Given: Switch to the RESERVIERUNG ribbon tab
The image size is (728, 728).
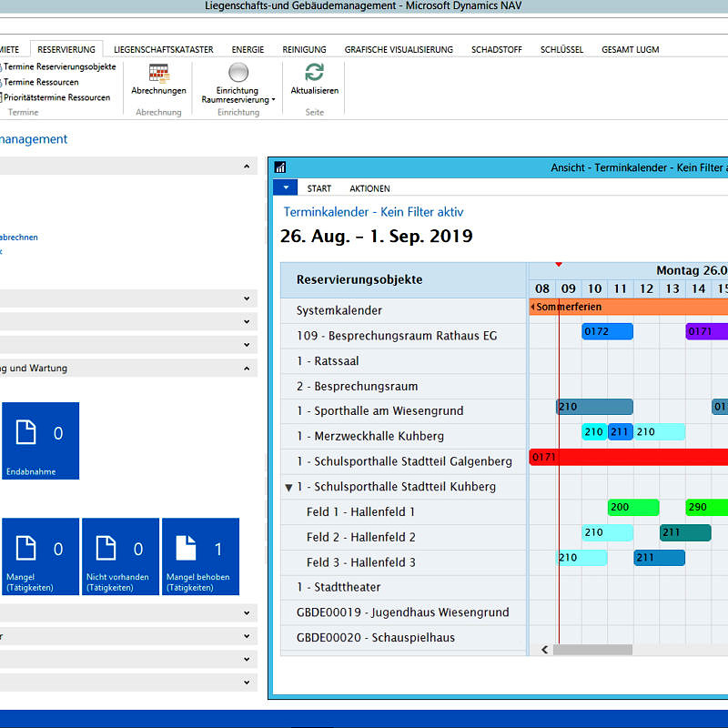Looking at the screenshot, I should point(66,49).
